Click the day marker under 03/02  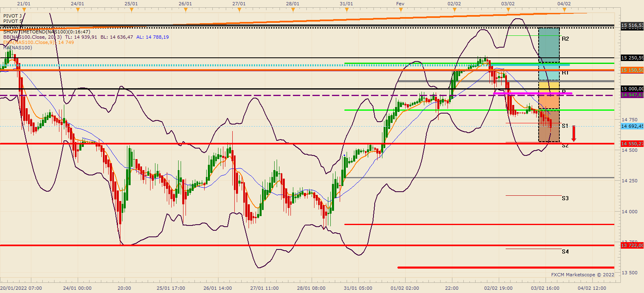508,9
